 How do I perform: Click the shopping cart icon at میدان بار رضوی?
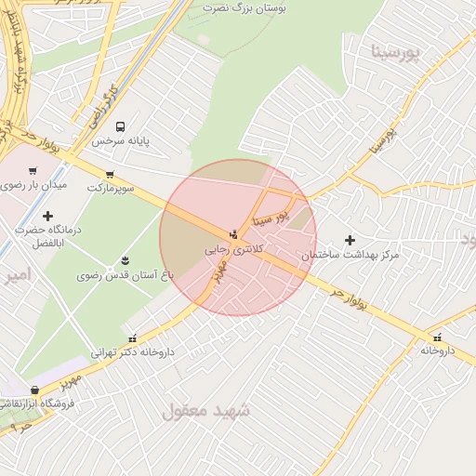tap(33, 171)
